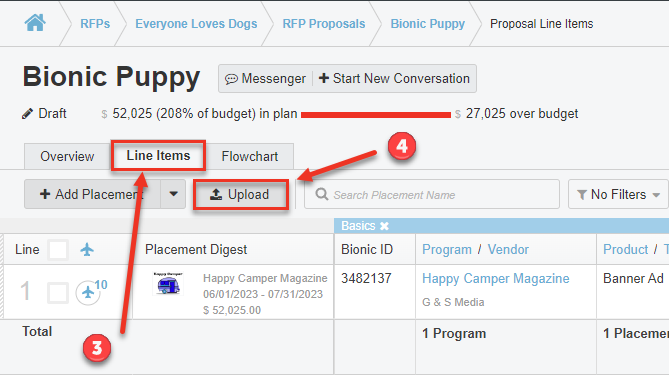Start New Conversation
The height and width of the screenshot is (375, 669).
coord(394,78)
